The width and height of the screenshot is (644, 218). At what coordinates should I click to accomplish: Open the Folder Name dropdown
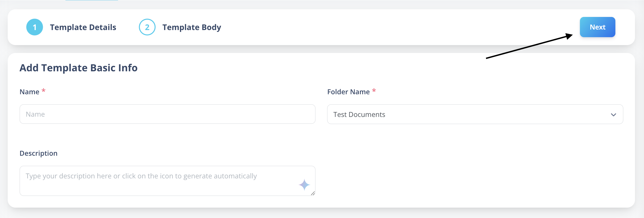(x=475, y=114)
